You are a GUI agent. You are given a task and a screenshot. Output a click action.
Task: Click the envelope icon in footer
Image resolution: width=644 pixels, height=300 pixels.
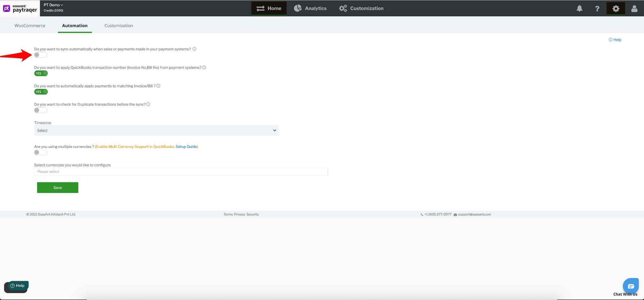tap(455, 215)
